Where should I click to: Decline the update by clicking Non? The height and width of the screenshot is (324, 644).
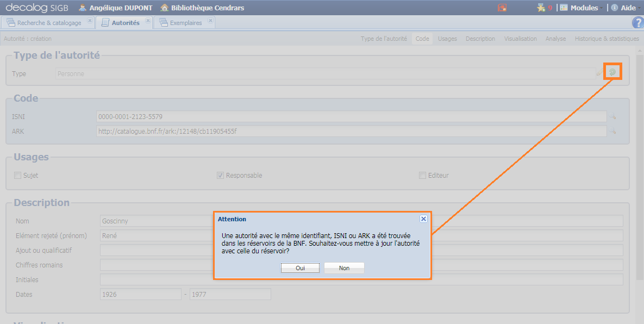(344, 268)
